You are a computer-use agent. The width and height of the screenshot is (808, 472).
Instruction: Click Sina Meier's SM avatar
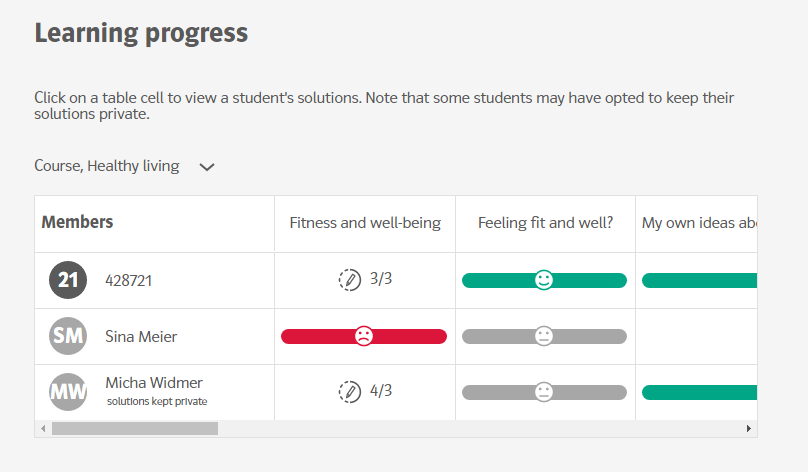(68, 336)
